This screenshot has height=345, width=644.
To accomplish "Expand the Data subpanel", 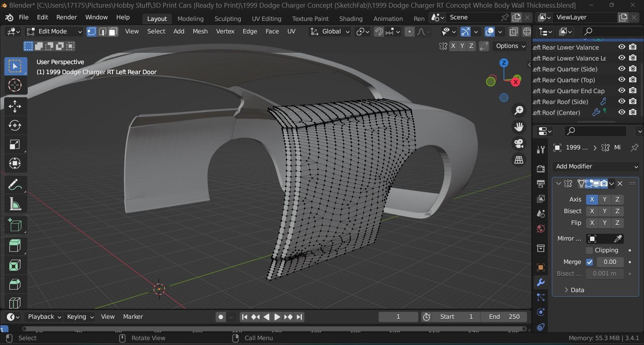I will tap(574, 290).
